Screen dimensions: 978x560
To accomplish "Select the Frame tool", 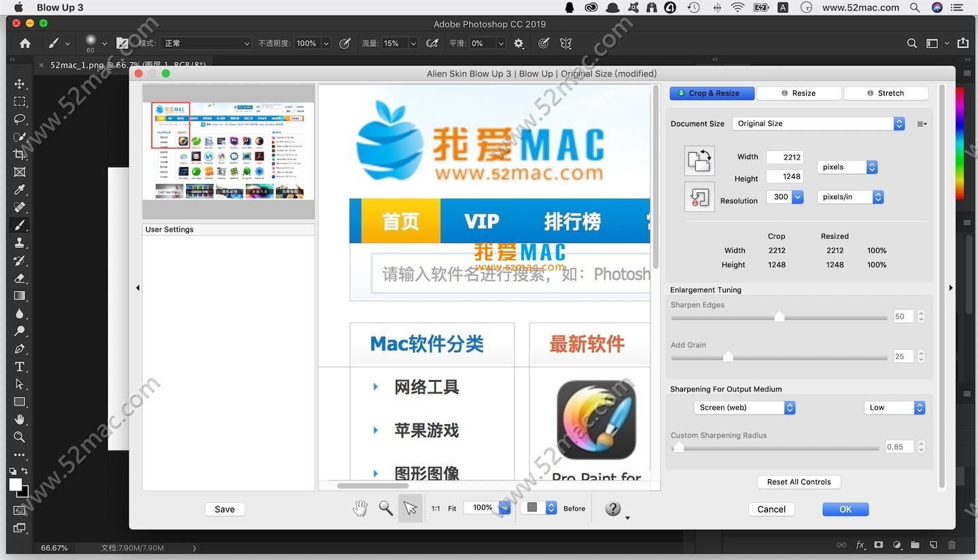I will pyautogui.click(x=20, y=172).
